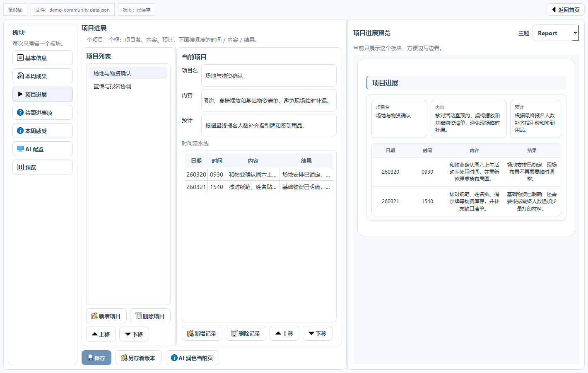Click the 返回首页 button

click(x=566, y=10)
